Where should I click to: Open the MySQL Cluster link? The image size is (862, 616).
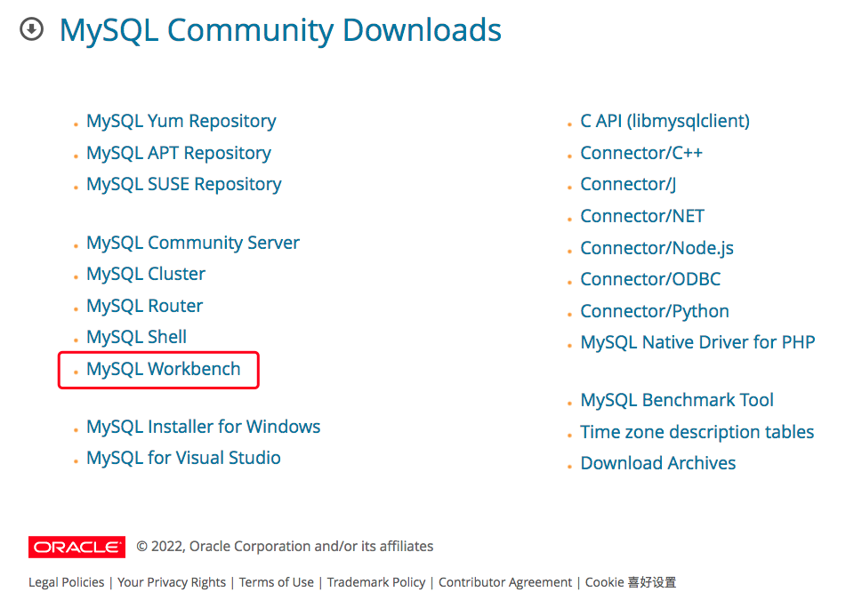tap(146, 274)
